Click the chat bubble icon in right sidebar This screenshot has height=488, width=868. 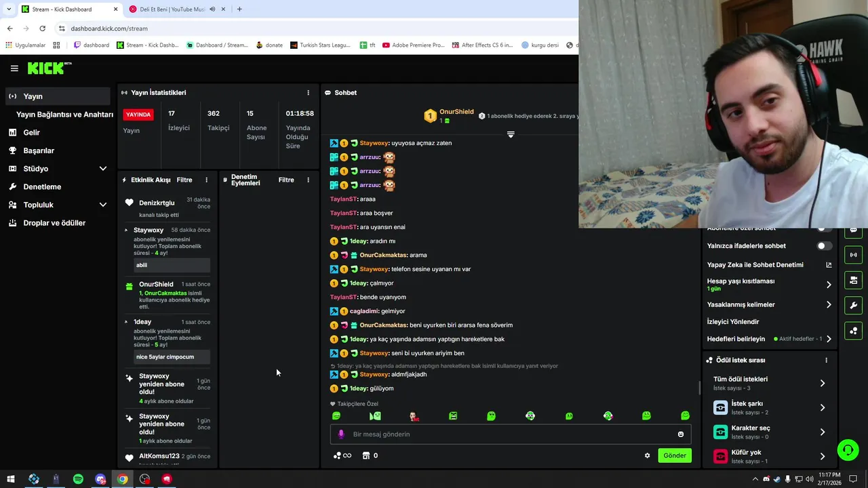point(853,230)
